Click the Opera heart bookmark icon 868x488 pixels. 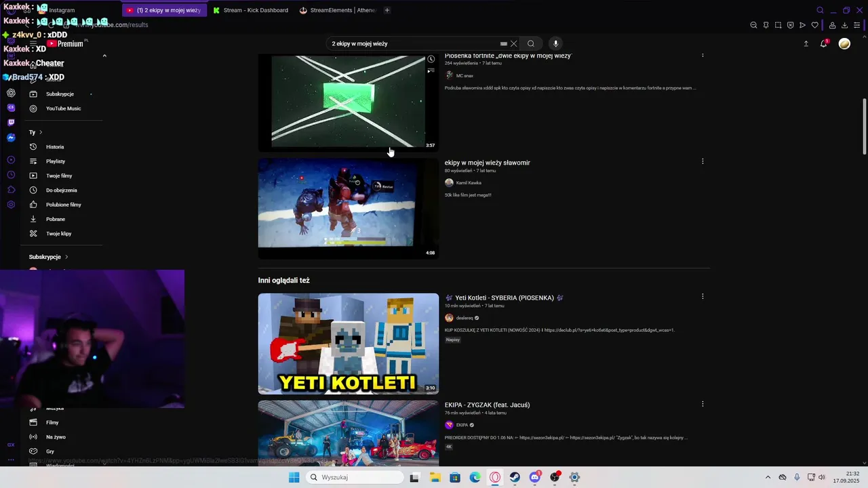coord(814,25)
